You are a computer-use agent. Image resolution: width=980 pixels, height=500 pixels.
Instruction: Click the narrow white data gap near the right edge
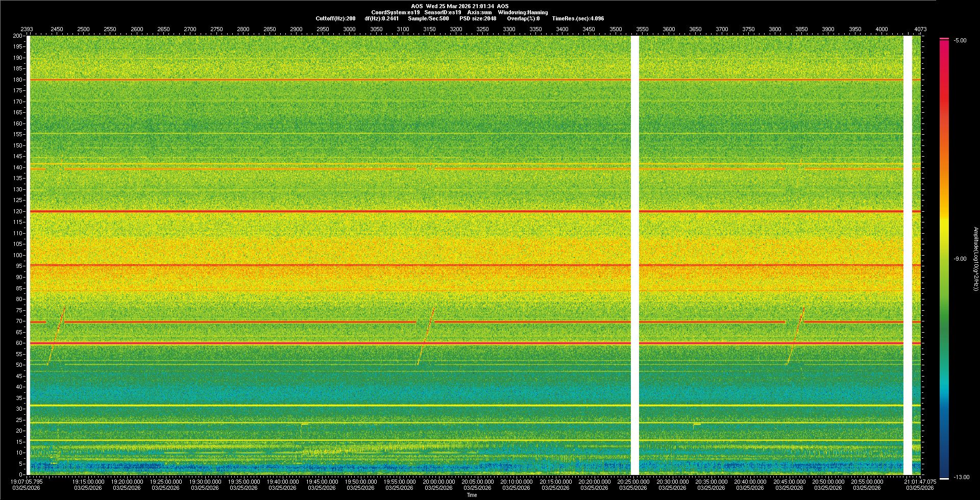pos(908,255)
